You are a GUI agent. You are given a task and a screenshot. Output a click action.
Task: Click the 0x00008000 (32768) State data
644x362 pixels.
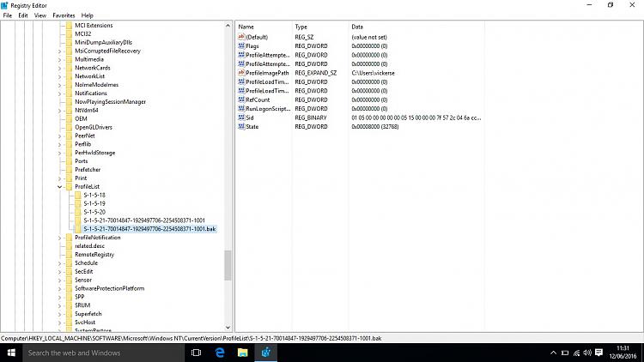pos(375,127)
